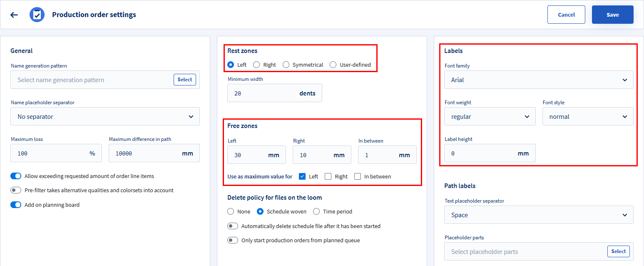Open the Font family dropdown
Image resolution: width=644 pixels, height=266 pixels.
pos(539,80)
